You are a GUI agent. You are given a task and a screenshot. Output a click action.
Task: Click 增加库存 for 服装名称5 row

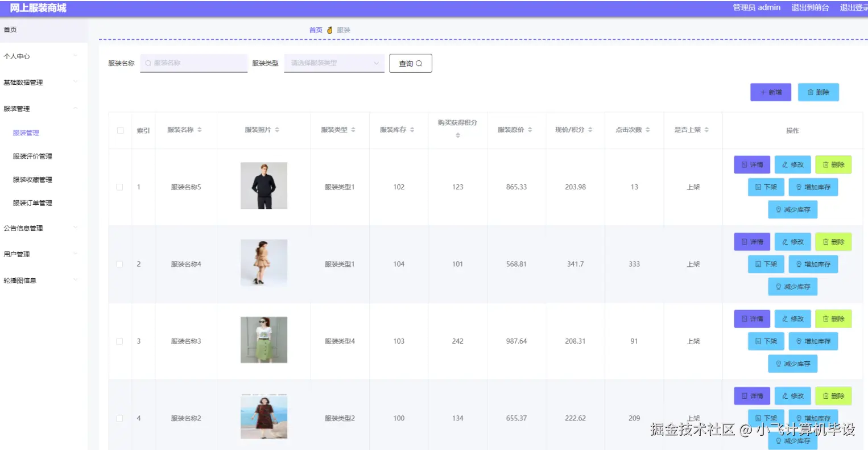click(x=813, y=187)
